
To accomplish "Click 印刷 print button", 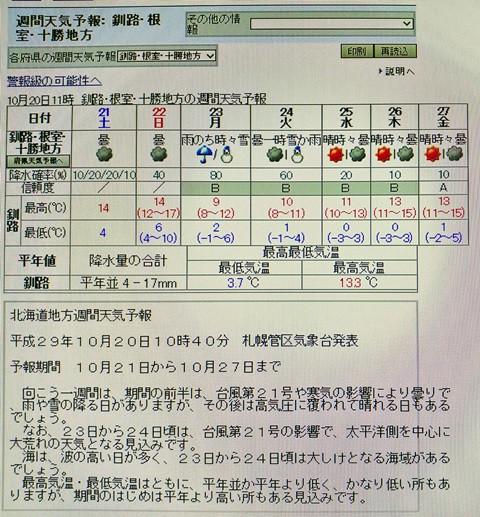I will click(x=357, y=51).
